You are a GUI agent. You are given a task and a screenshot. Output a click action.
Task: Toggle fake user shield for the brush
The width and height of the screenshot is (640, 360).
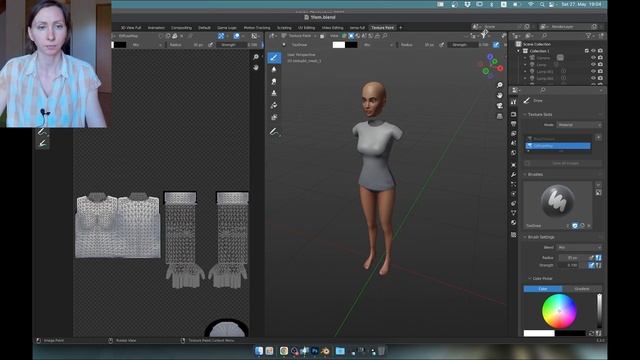[x=575, y=226]
